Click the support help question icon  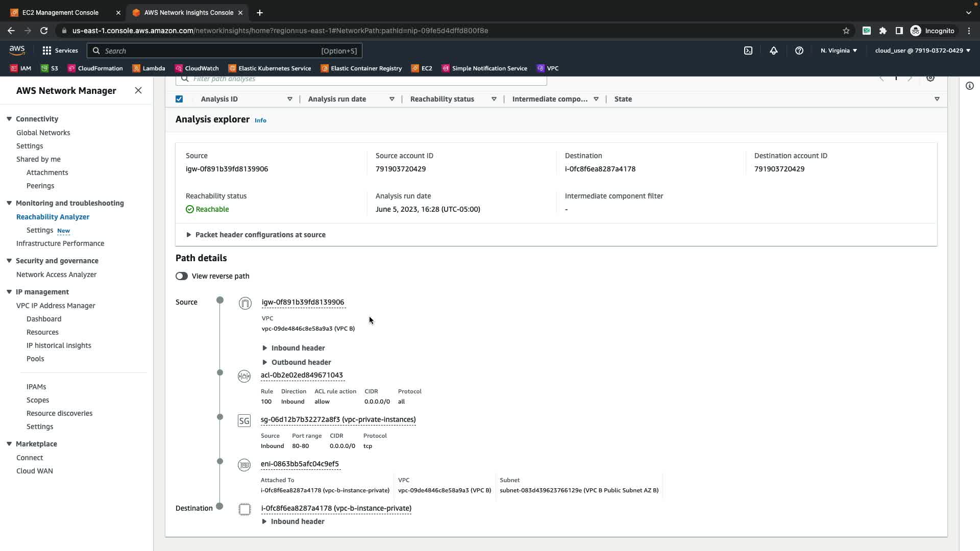[x=799, y=51]
